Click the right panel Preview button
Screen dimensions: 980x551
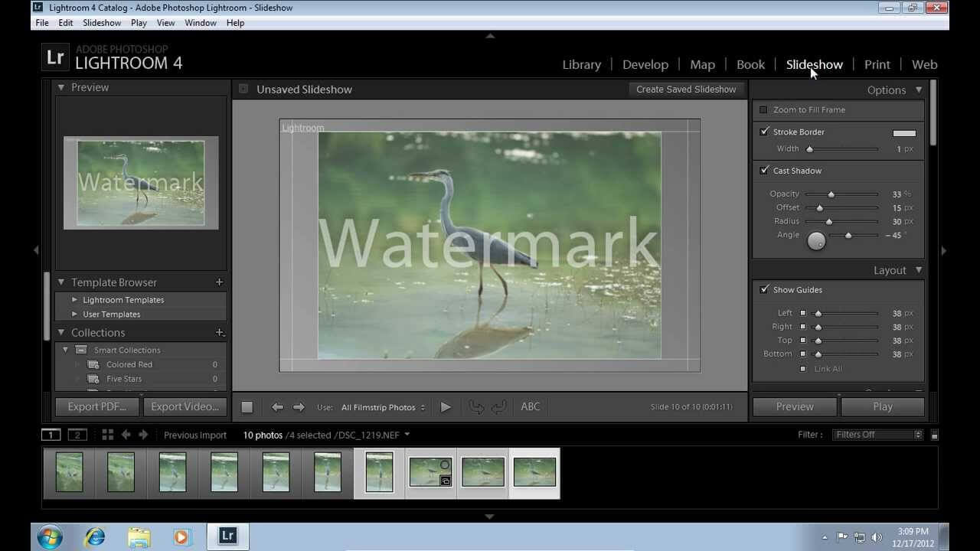795,406
